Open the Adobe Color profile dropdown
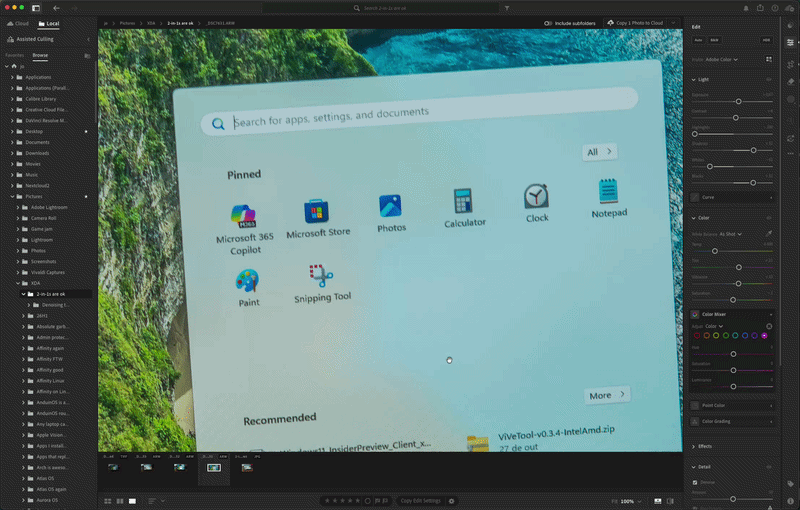 point(722,60)
